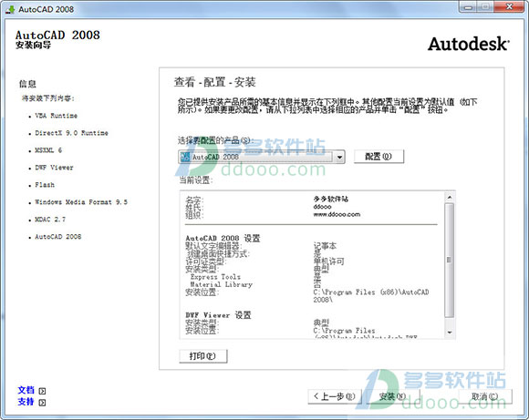Click the www.ddooo.com organization value

point(337,214)
